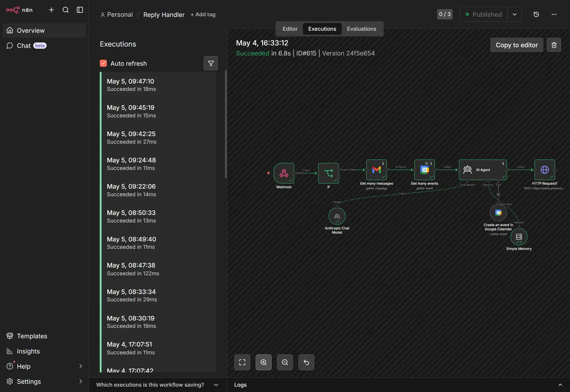Switch to the Editor tab
The image size is (570, 392).
pyautogui.click(x=290, y=29)
